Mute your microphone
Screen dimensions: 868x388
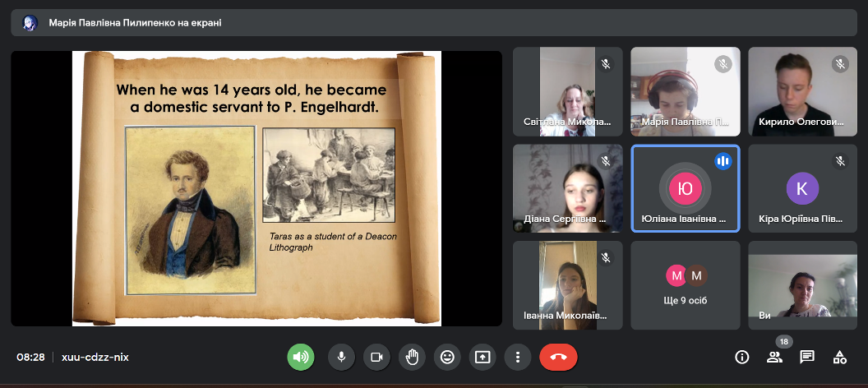pos(342,357)
